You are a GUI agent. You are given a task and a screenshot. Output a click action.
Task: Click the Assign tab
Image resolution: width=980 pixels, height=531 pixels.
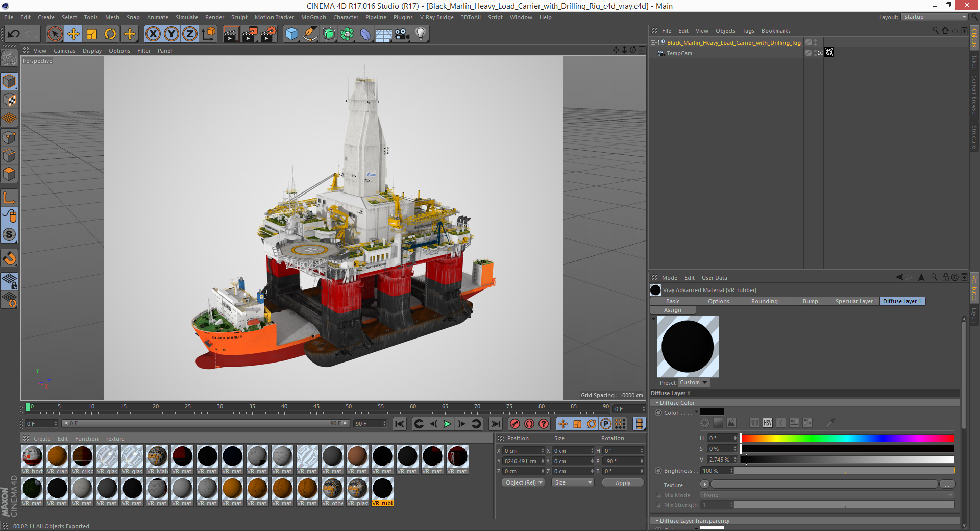[x=673, y=310]
